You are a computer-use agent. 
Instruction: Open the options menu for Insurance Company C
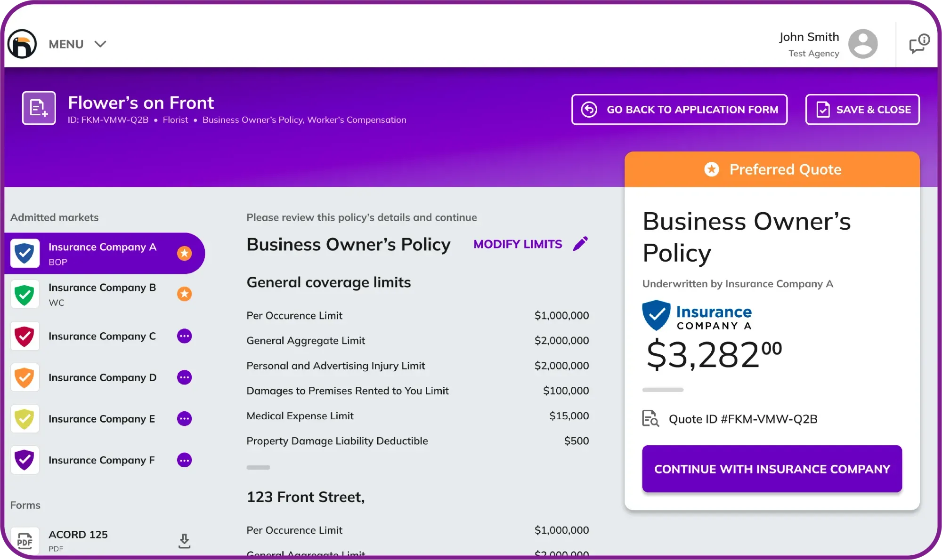pyautogui.click(x=185, y=336)
